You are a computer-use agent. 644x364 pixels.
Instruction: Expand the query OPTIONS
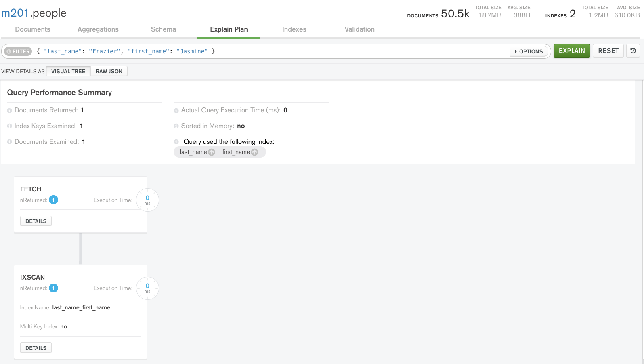[529, 51]
